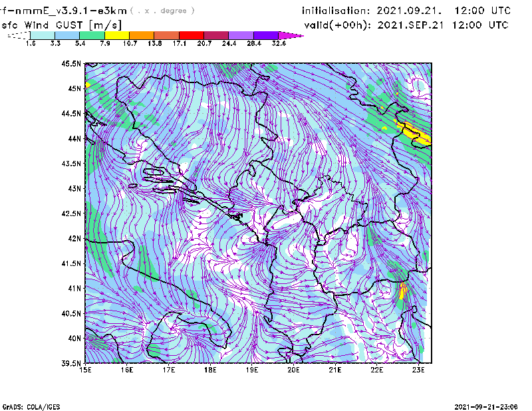Click the model name "nmmE_v3.9.1-e3km" header
This screenshot has width=532, height=411.
[x=71, y=11]
